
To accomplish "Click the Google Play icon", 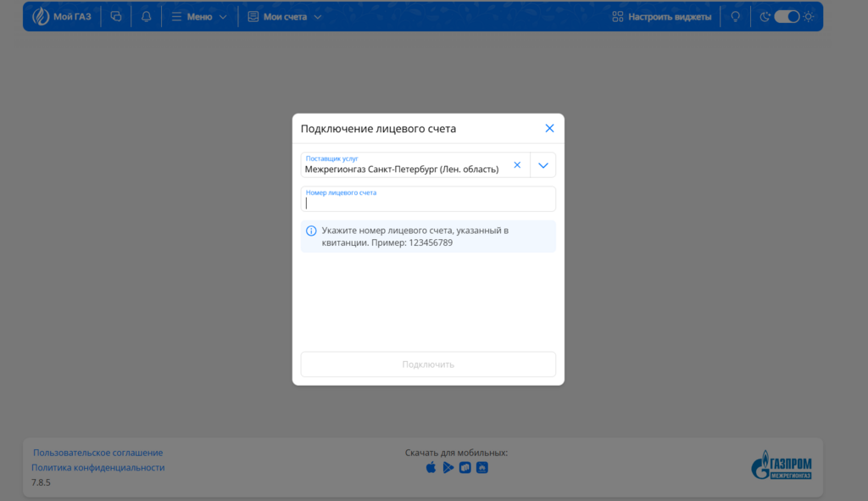I will [448, 467].
